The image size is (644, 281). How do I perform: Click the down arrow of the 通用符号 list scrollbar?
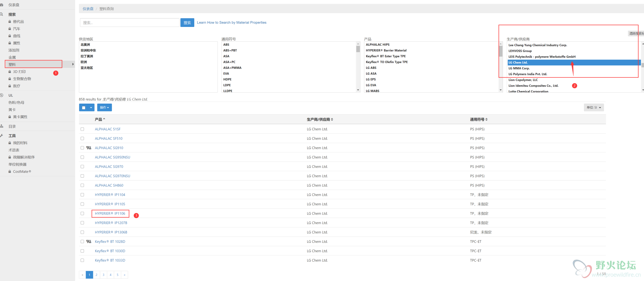(358, 90)
